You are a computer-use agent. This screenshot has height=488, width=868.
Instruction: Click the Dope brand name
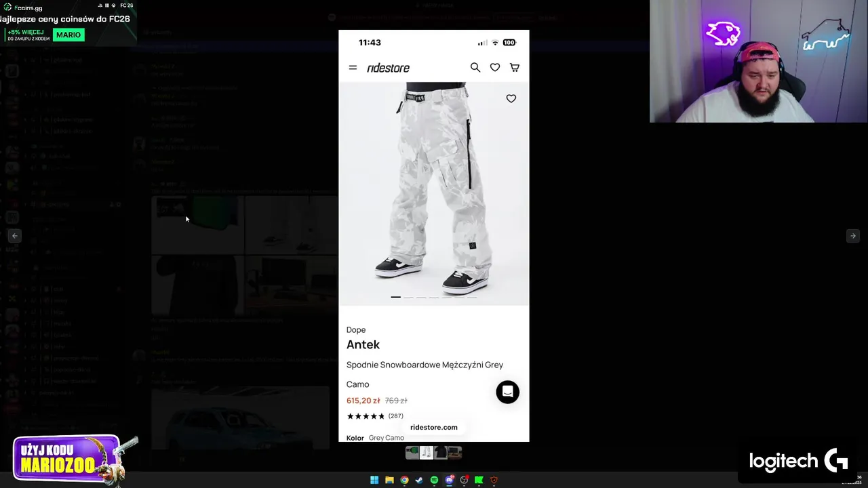[x=356, y=330]
